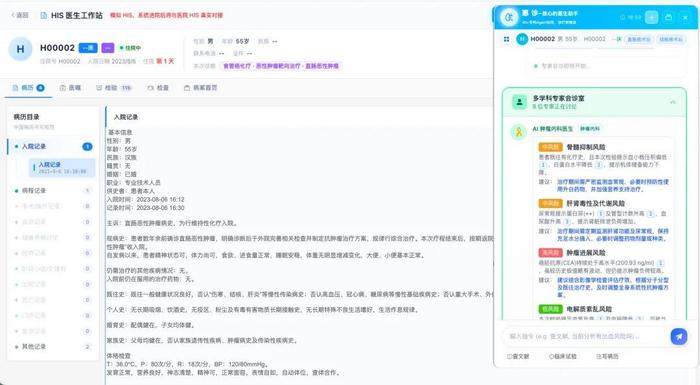The width and height of the screenshot is (700, 385).
Task: Send message with the blue paper-plane button
Action: click(x=679, y=336)
